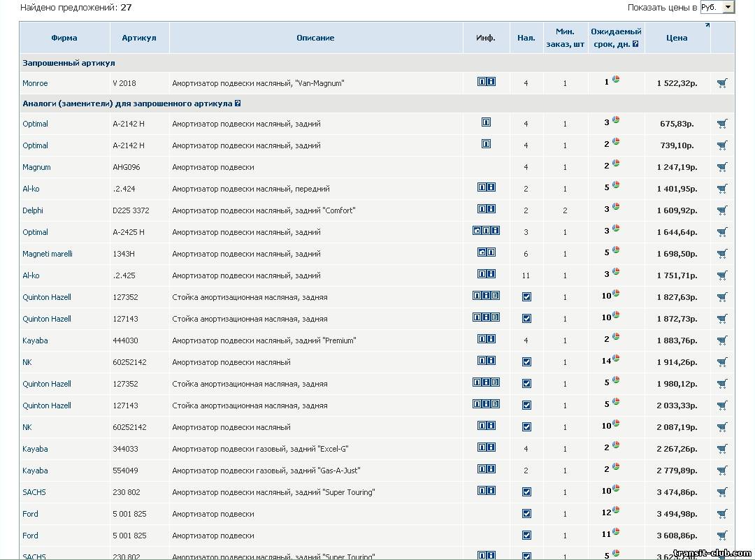Viewport: 755px width, 560px height.
Task: Open info icons for Optimal A-2425 H
Action: 487,231
